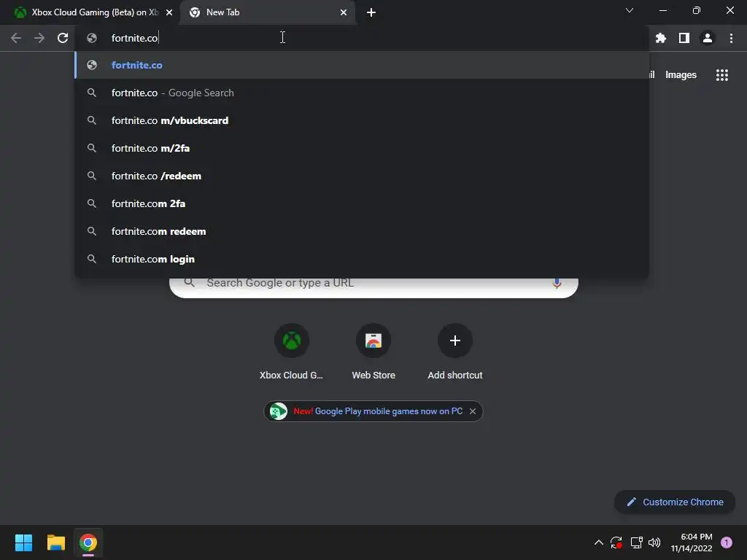Viewport: 747px width, 560px height.
Task: Expand the tab search chevron
Action: pyautogui.click(x=630, y=10)
